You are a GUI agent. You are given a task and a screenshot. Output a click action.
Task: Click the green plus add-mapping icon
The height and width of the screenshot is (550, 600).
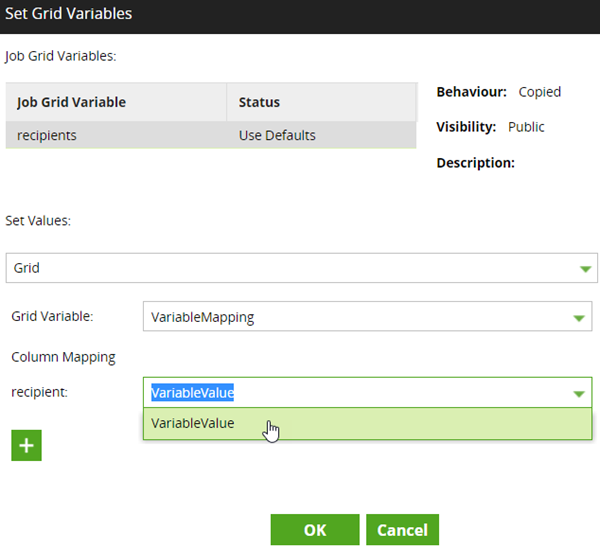pyautogui.click(x=26, y=445)
